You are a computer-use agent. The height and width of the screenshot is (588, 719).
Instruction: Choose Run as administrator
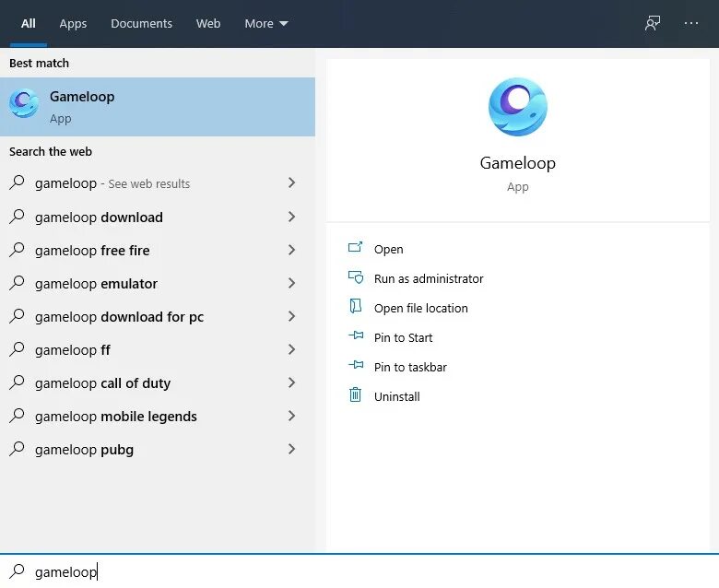click(x=429, y=278)
